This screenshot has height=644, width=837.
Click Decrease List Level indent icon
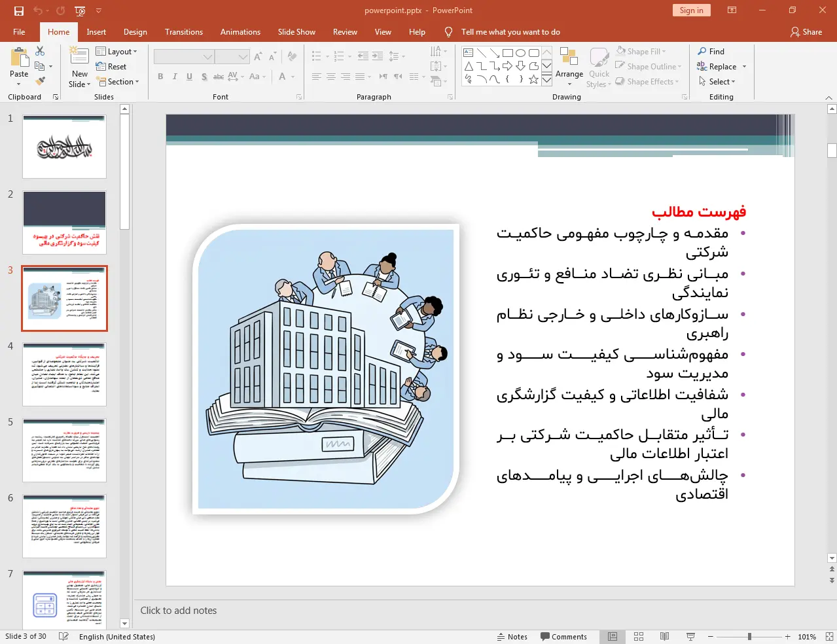(363, 56)
